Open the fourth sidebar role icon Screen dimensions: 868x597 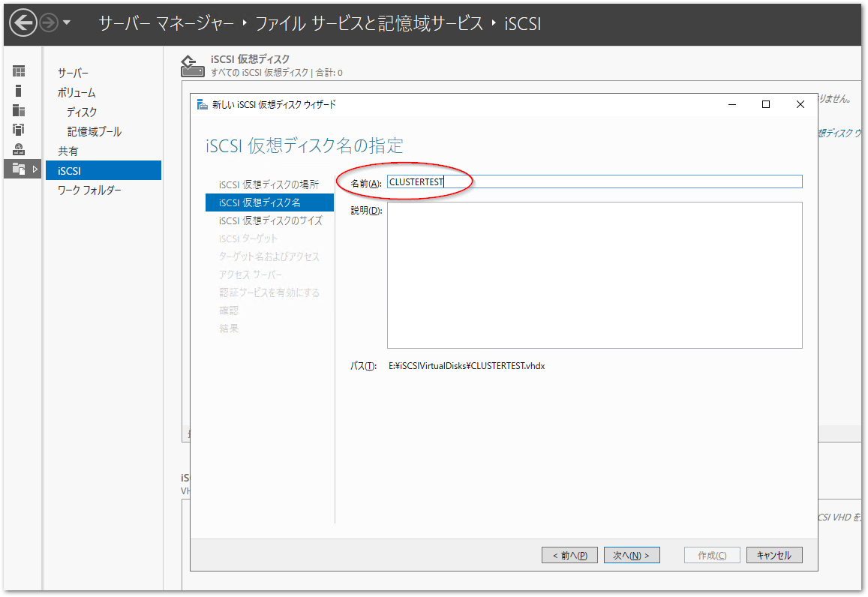coord(19,130)
